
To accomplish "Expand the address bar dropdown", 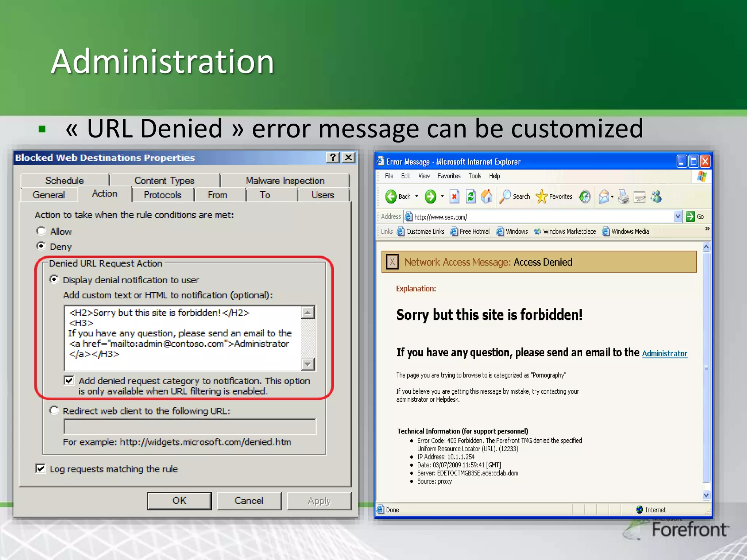I will (678, 217).
